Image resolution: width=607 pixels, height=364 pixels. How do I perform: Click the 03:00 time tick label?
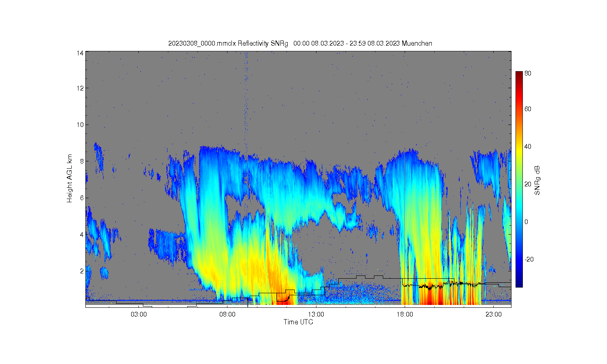click(139, 314)
